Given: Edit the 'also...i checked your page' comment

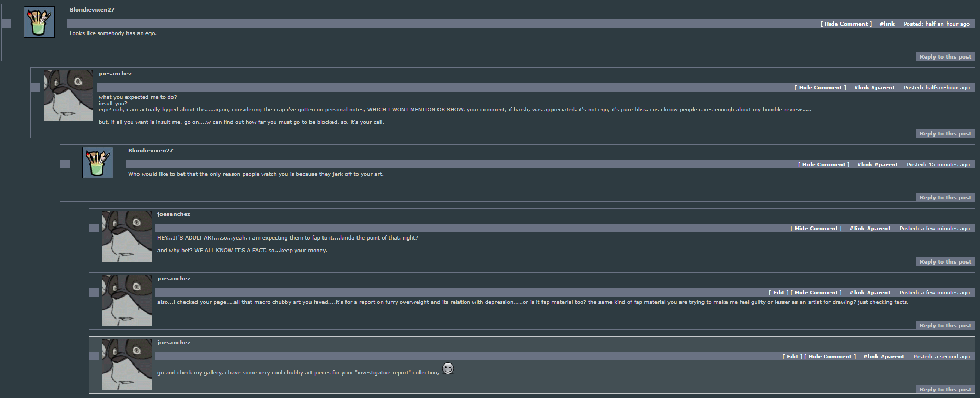Looking at the screenshot, I should click(779, 293).
